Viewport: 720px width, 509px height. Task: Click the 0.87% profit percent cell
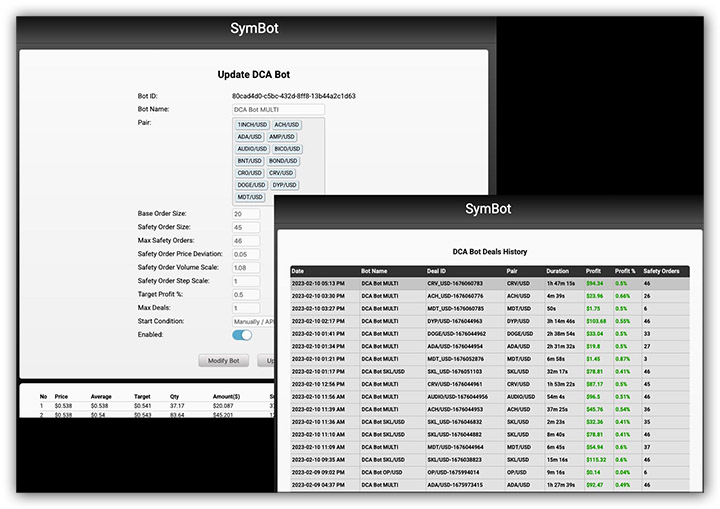pyautogui.click(x=623, y=359)
